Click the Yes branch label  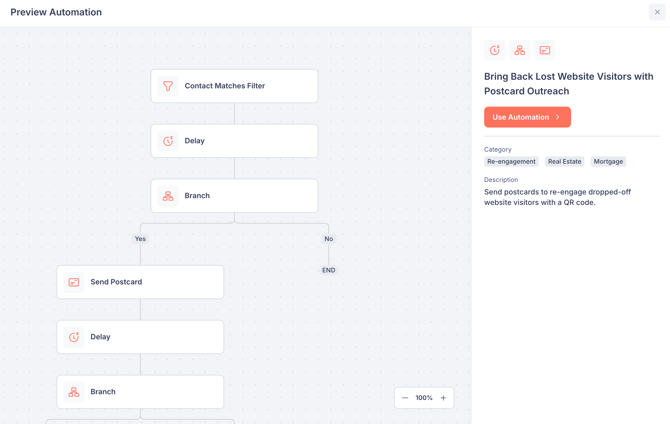[x=140, y=239]
